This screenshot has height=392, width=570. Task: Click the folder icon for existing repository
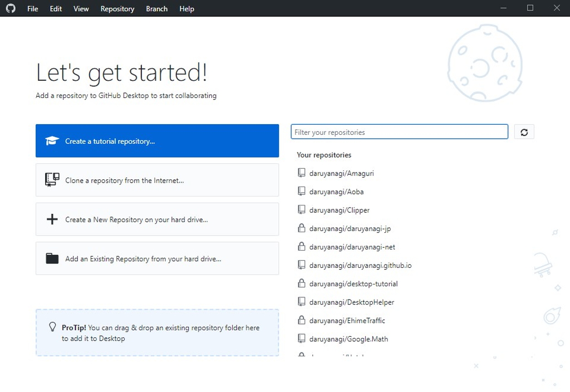click(x=52, y=258)
